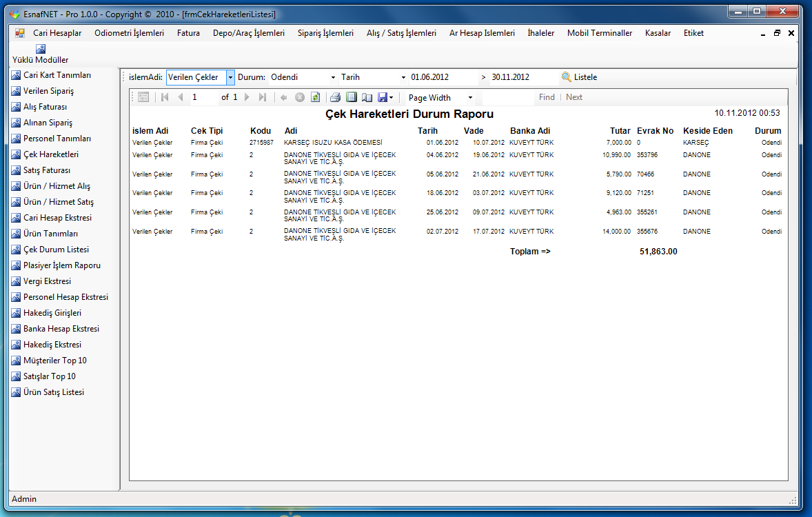Open Hakediş Girişleri module
This screenshot has width=812, height=517.
tap(52, 313)
